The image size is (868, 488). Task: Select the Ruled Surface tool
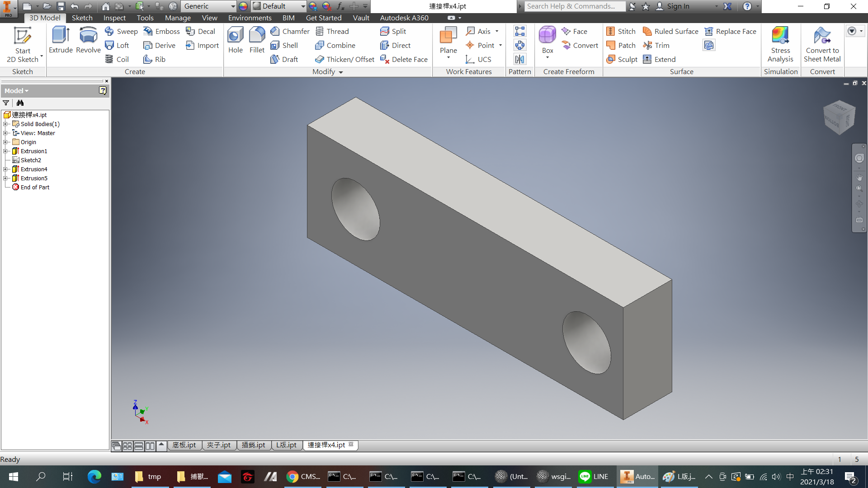670,31
